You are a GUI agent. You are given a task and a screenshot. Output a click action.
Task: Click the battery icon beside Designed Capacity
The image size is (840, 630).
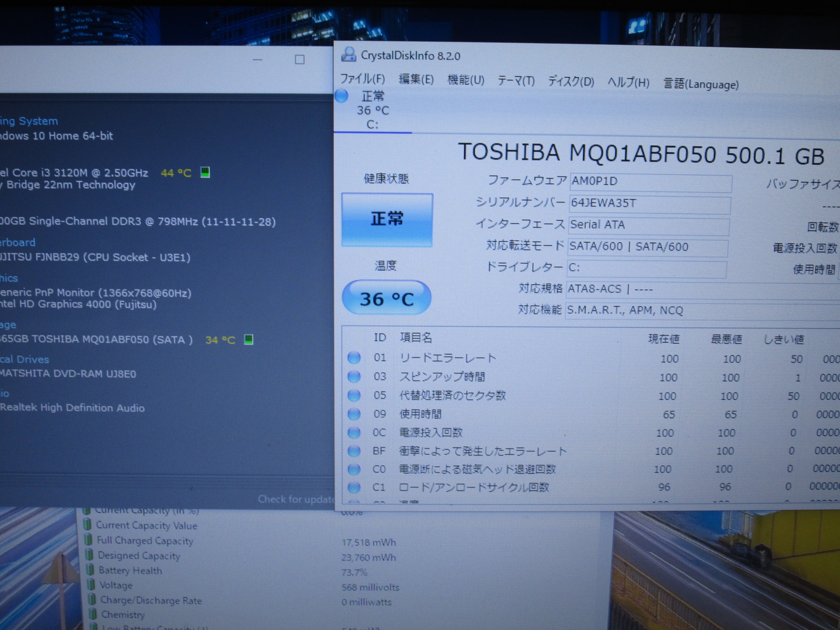click(x=90, y=555)
